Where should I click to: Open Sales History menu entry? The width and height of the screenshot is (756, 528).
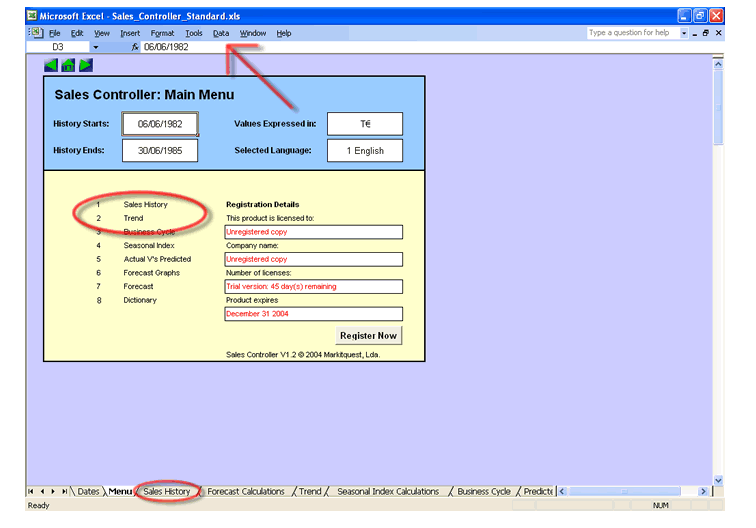146,204
